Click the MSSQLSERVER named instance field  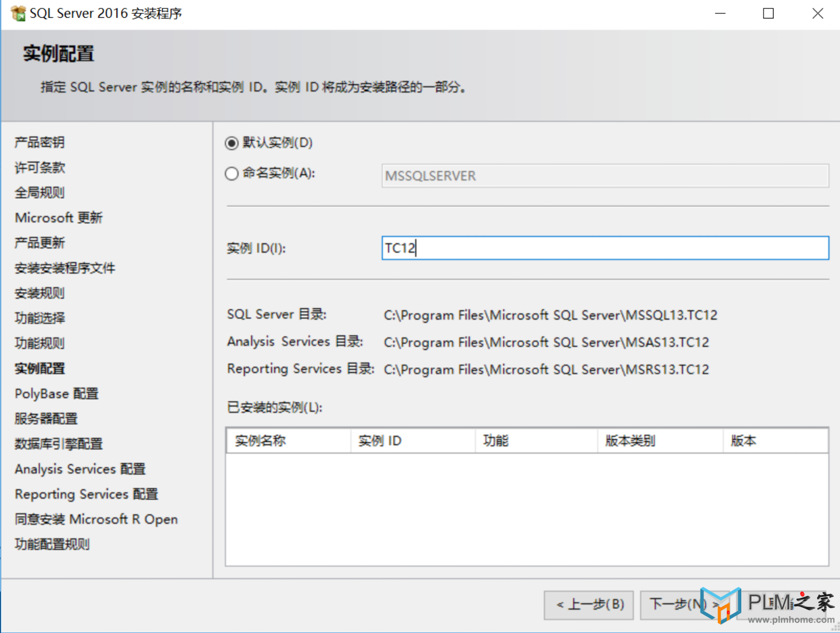[605, 176]
